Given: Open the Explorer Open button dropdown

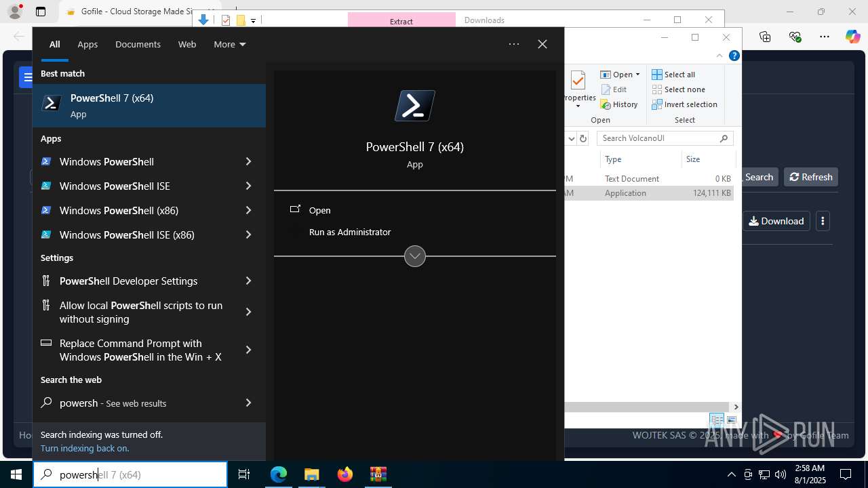Looking at the screenshot, I should pyautogui.click(x=637, y=75).
